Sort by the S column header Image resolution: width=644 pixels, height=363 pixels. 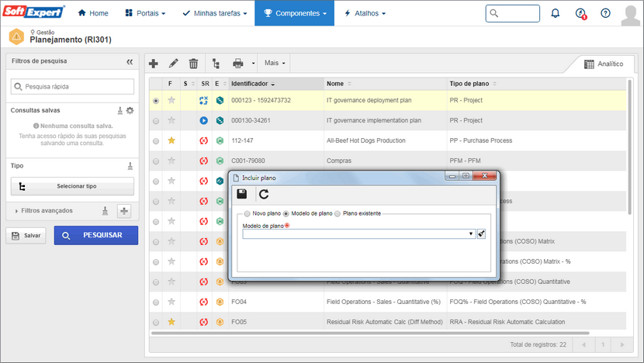pyautogui.click(x=189, y=84)
